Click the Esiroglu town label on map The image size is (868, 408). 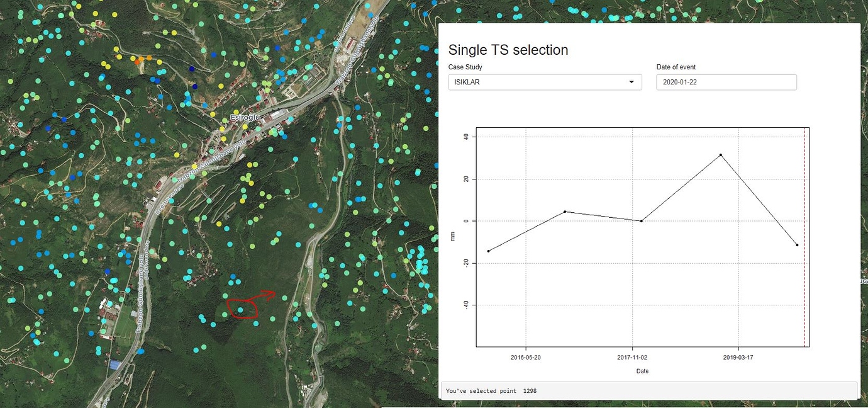[x=245, y=117]
